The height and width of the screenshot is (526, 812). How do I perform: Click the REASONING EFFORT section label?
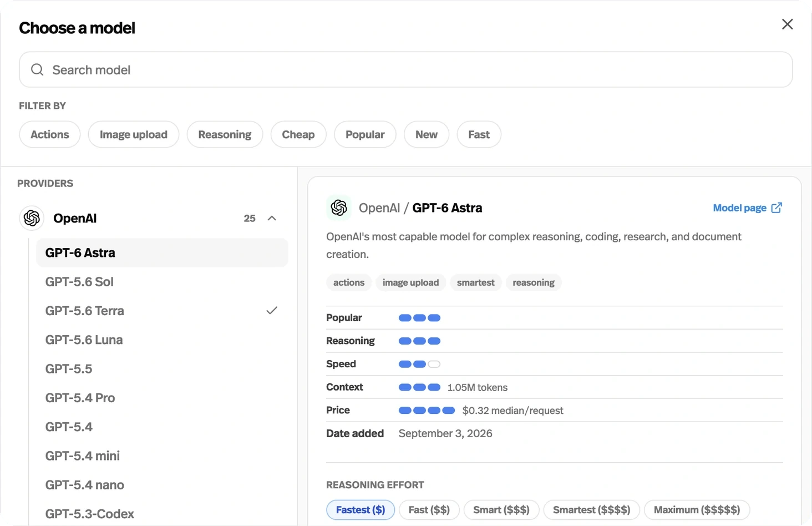[375, 485]
